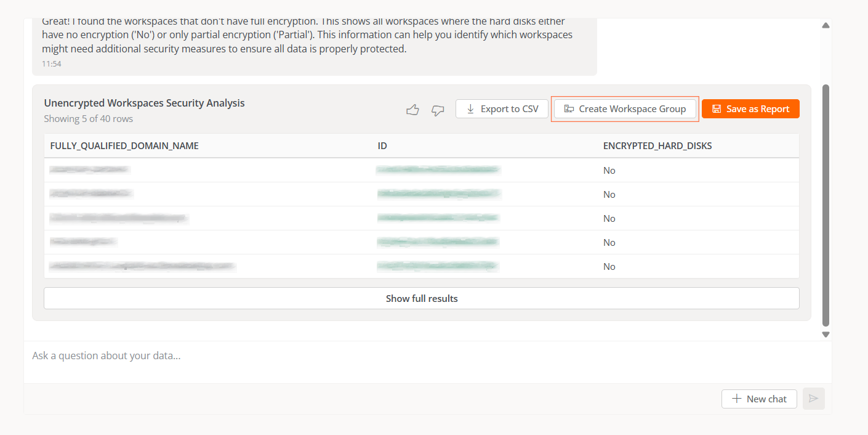Focus the 'Ask a question about your data' field
Image resolution: width=868 pixels, height=435 pixels.
[369, 356]
